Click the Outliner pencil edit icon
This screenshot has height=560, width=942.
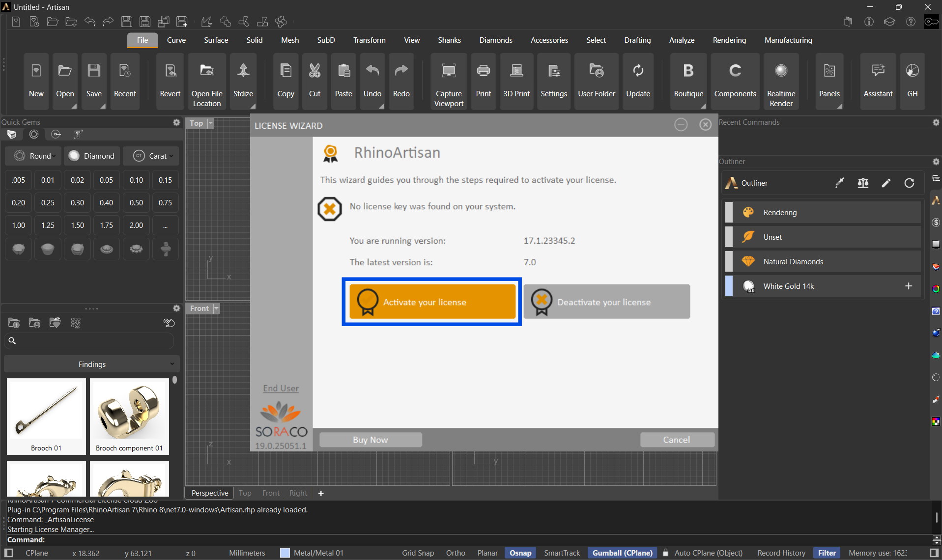pos(886,183)
